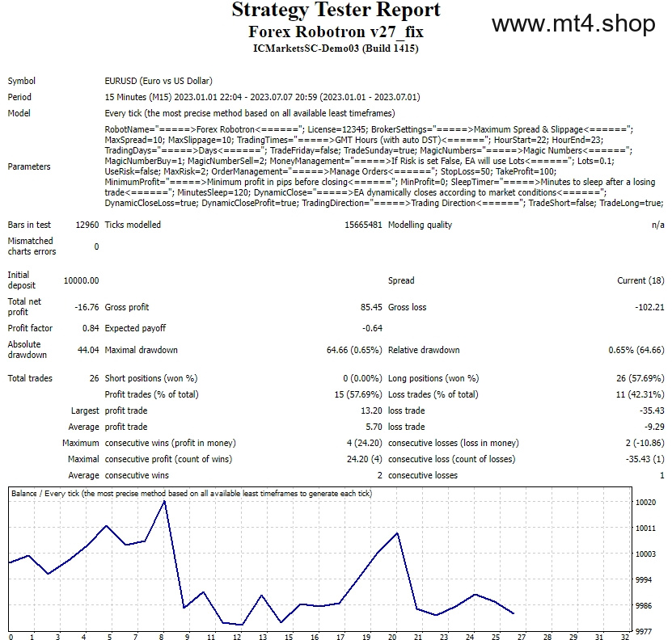Click the www.mt4.shop web address
672x640 pixels.
point(573,24)
